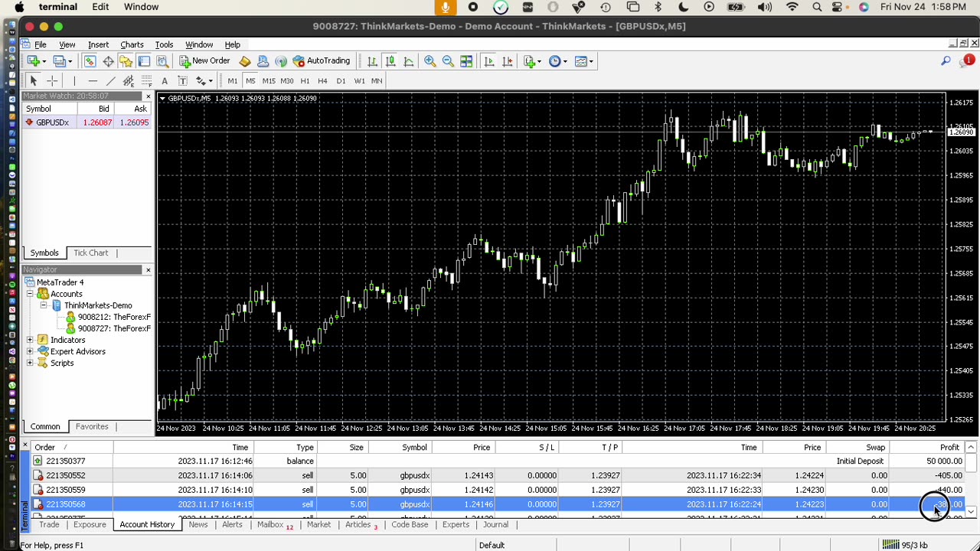980x551 pixels.
Task: Toggle chart auto scroll
Action: tap(488, 61)
